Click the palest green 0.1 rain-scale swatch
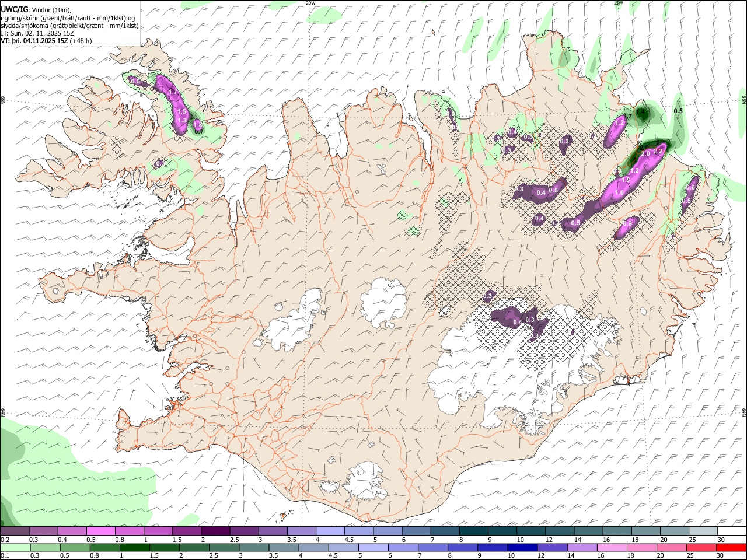Image resolution: width=747 pixels, height=560 pixels. point(15,547)
